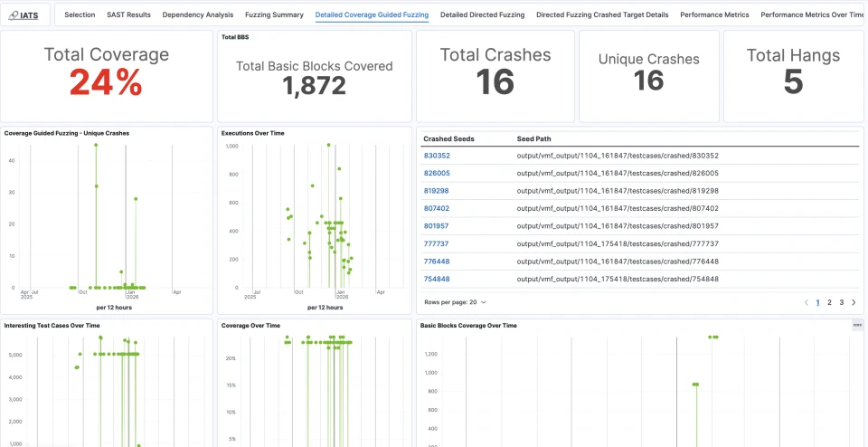Screen dimensions: 868x447
Task: Select Detailed Coverage Guided Fuzzing tab
Action: (x=372, y=15)
